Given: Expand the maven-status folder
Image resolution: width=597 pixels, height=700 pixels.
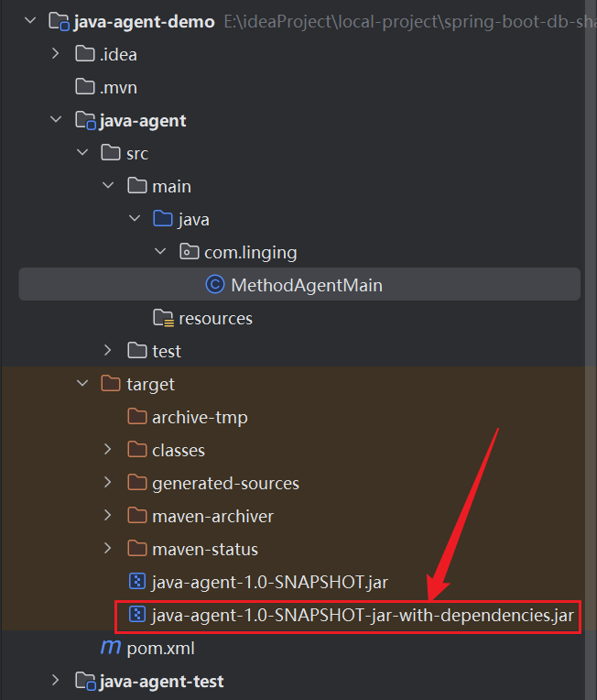Looking at the screenshot, I should tap(107, 549).
